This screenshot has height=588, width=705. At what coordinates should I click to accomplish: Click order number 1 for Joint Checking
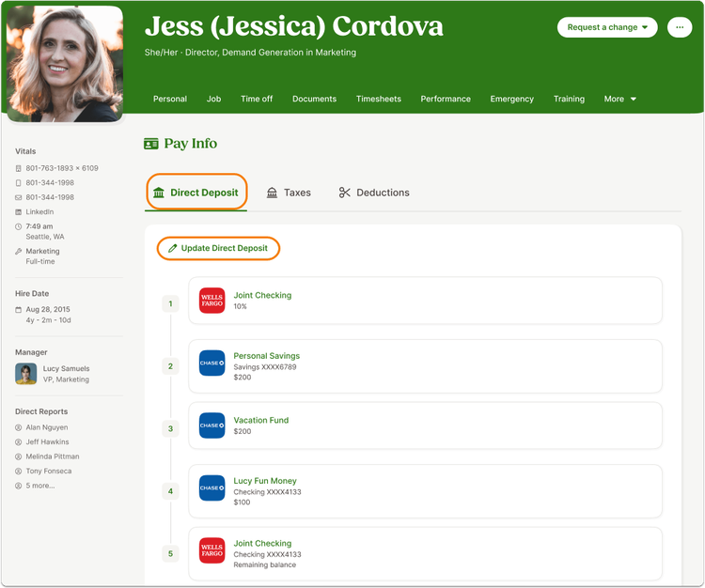(x=170, y=304)
